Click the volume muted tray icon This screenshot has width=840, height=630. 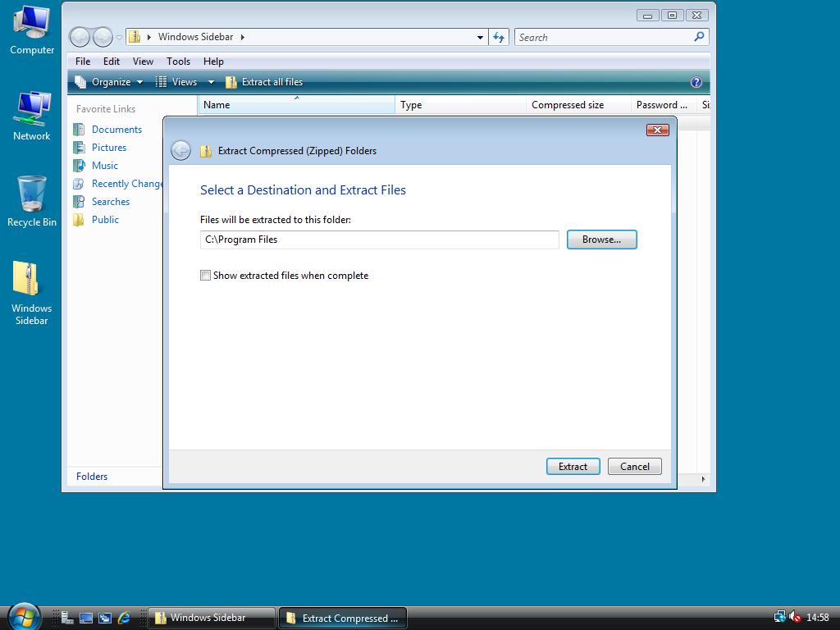point(795,618)
